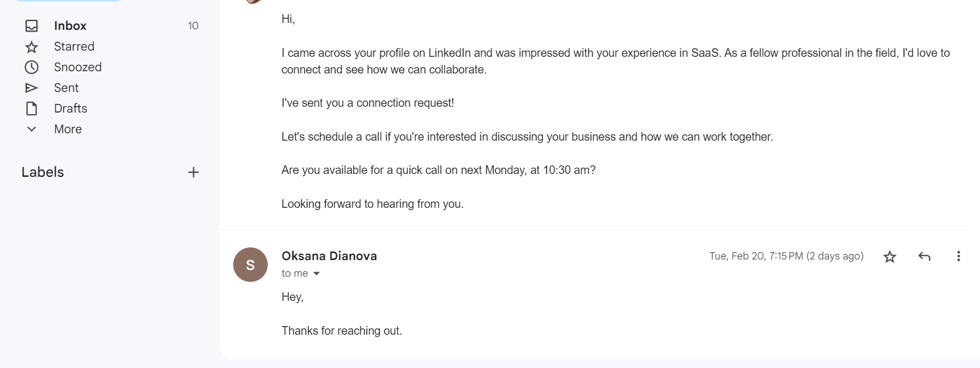This screenshot has width=980, height=368.
Task: Click the Inbox tray icon
Action: click(32, 26)
